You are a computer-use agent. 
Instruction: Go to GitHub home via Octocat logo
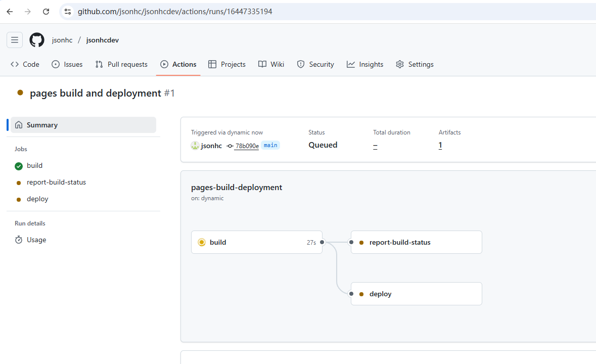[37, 40]
